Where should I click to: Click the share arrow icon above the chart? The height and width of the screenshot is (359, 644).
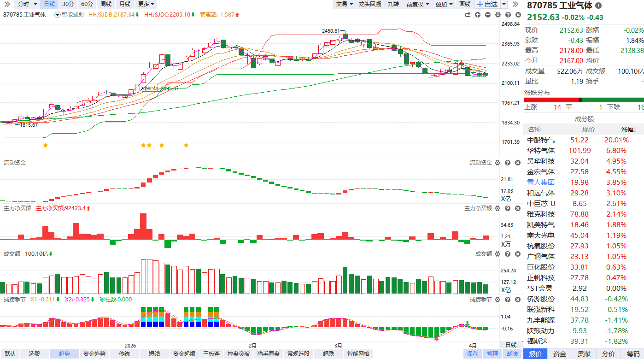pos(468,15)
